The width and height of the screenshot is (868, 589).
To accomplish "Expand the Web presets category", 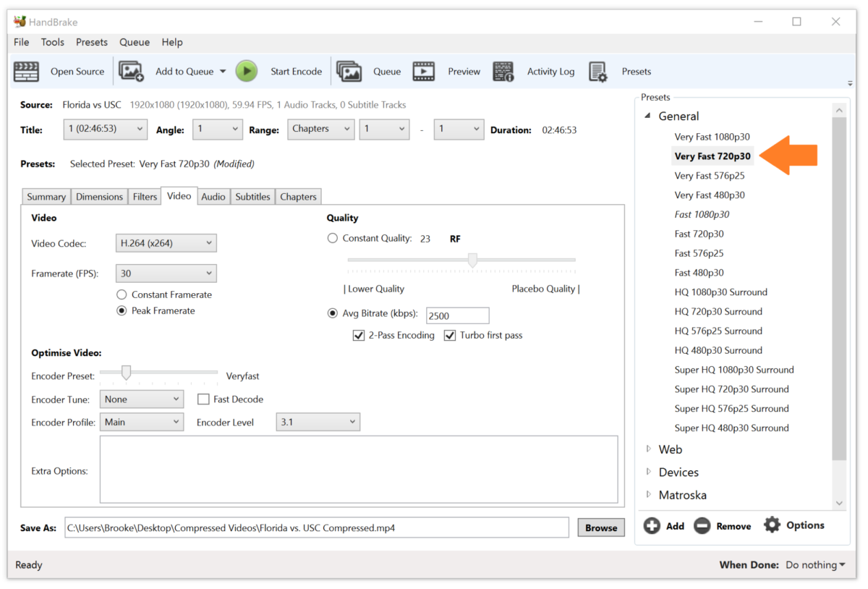I will [649, 449].
